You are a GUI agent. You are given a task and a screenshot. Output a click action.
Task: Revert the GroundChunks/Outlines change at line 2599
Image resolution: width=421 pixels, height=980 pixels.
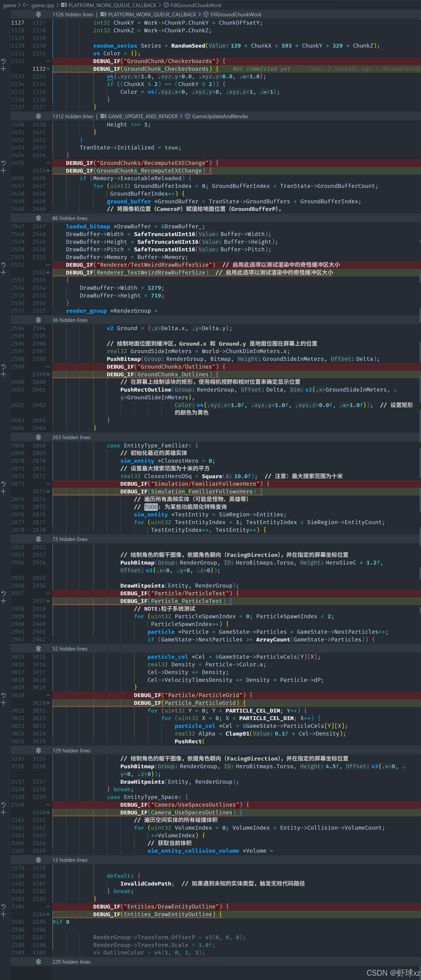point(3,367)
